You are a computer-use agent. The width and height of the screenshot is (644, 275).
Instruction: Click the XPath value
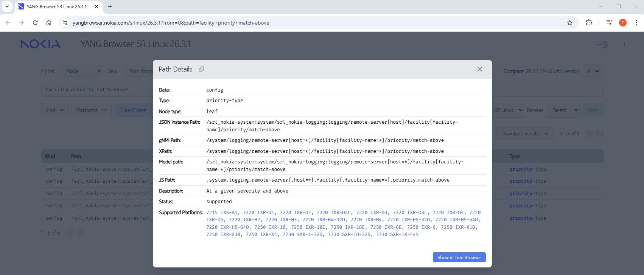[x=325, y=151]
